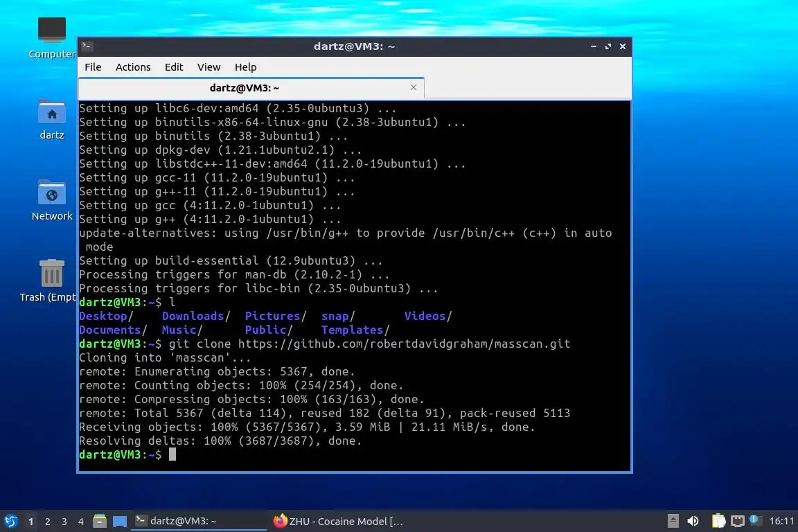Open the Trash desktop icon

(49, 281)
